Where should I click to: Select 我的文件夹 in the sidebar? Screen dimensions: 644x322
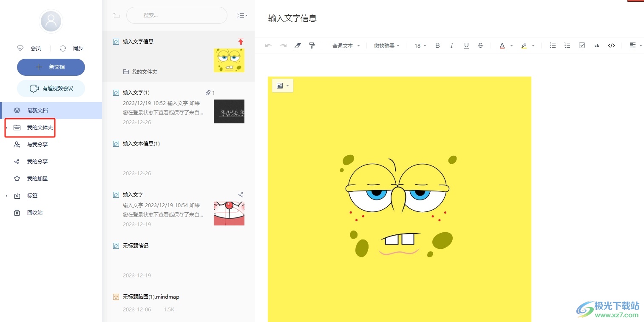point(40,128)
